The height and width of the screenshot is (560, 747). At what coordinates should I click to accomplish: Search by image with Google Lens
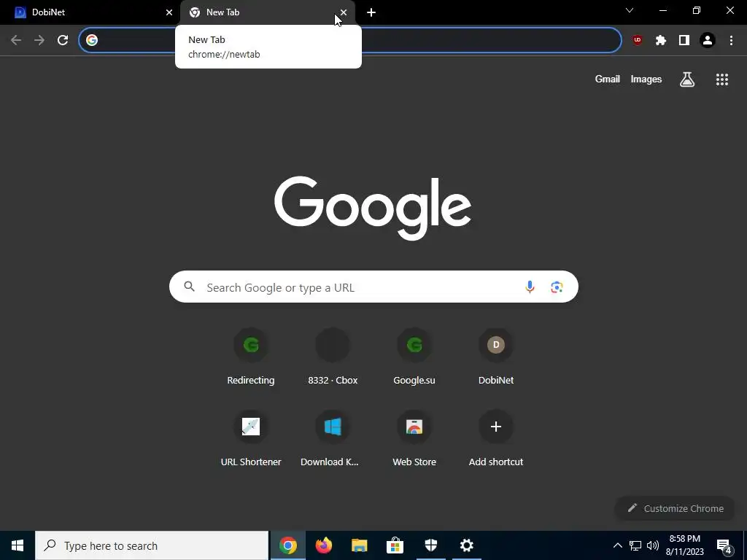click(x=557, y=287)
